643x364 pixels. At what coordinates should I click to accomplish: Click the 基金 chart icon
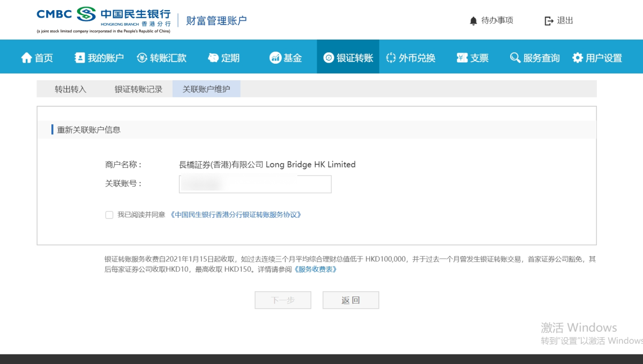coord(275,58)
